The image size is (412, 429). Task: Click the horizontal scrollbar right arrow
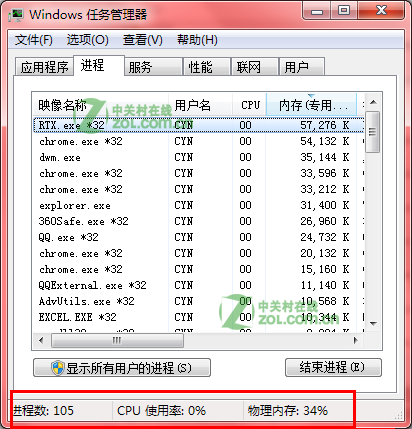[x=356, y=340]
